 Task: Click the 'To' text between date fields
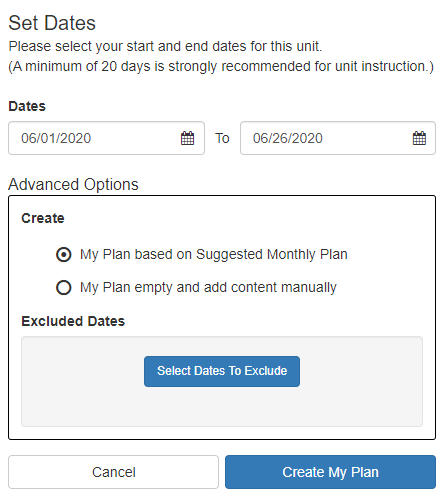pyautogui.click(x=222, y=138)
